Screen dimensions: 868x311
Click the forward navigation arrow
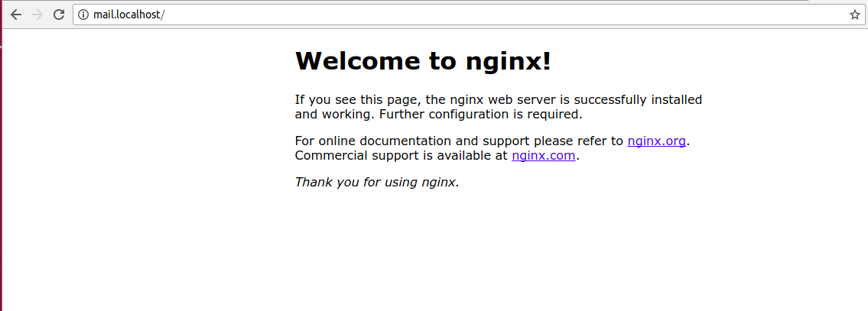pos(37,15)
